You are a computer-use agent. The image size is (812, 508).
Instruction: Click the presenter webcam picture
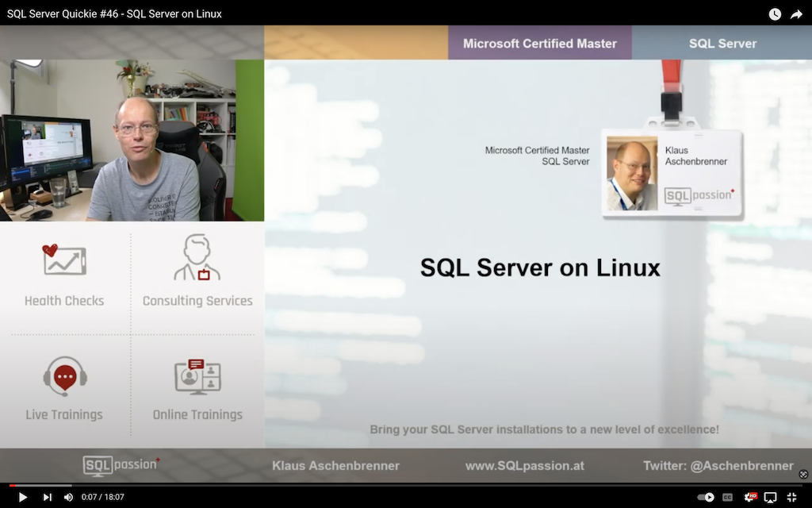pyautogui.click(x=132, y=140)
